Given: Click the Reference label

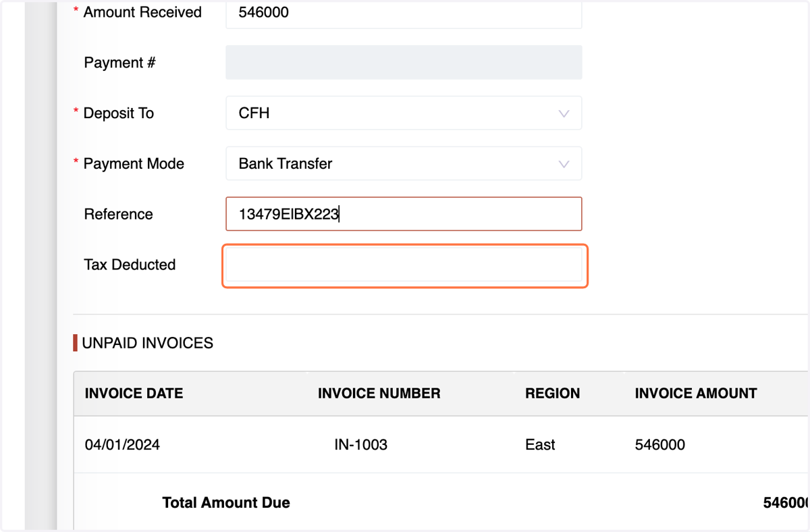Looking at the screenshot, I should point(118,214).
